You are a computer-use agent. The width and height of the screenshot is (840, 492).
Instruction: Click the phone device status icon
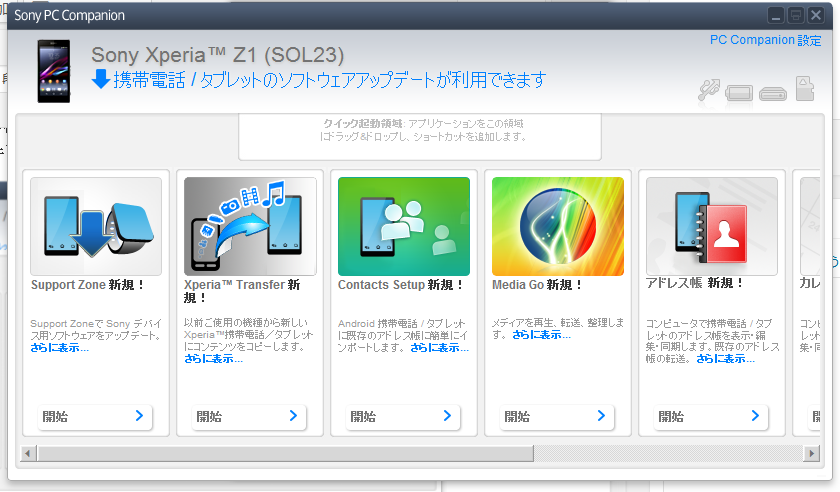[739, 93]
